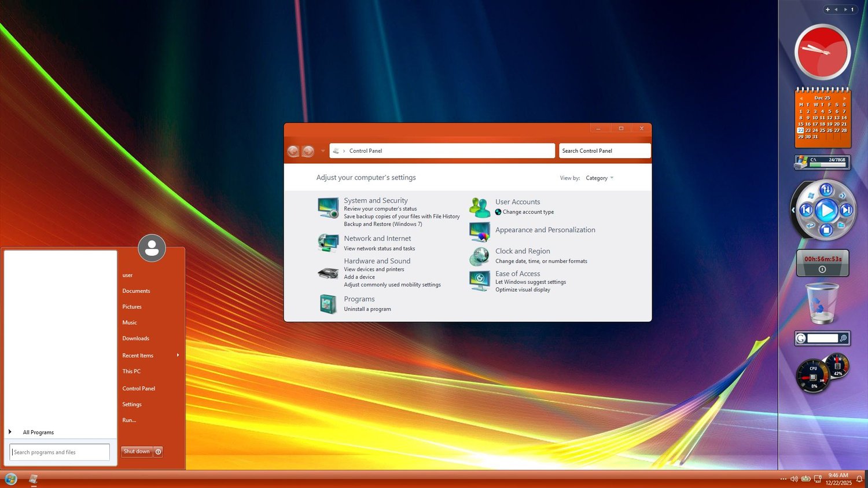Show hidden system tray icons
The image size is (868, 488).
pyautogui.click(x=783, y=479)
